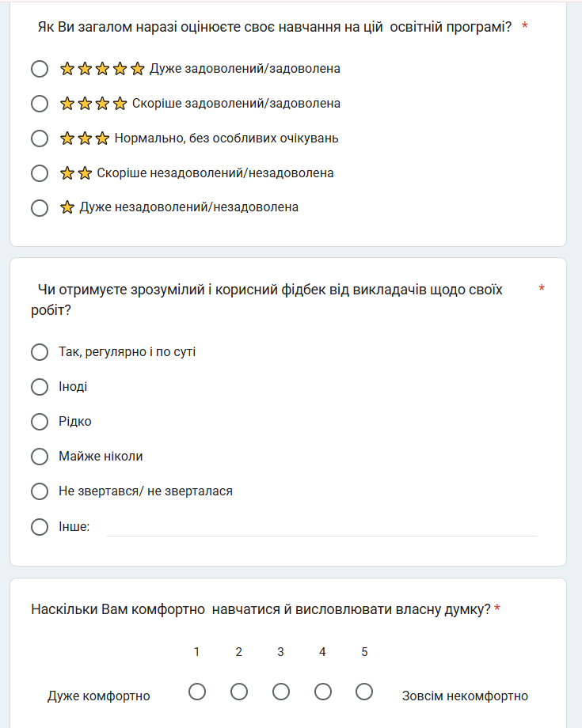The width and height of the screenshot is (582, 728).
Task: Choose one-star 'Дуже незадоволений/незадоволена' option
Action: pos(40,208)
